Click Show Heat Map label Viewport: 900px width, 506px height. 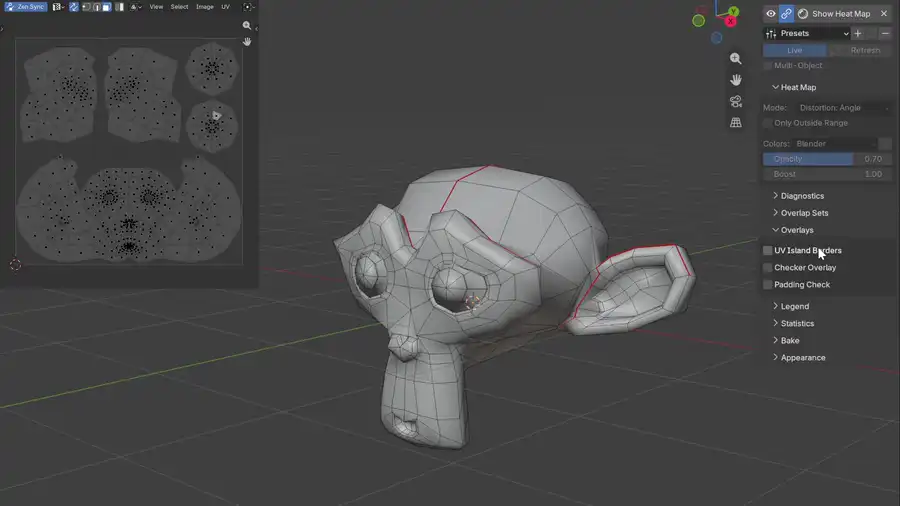click(841, 14)
